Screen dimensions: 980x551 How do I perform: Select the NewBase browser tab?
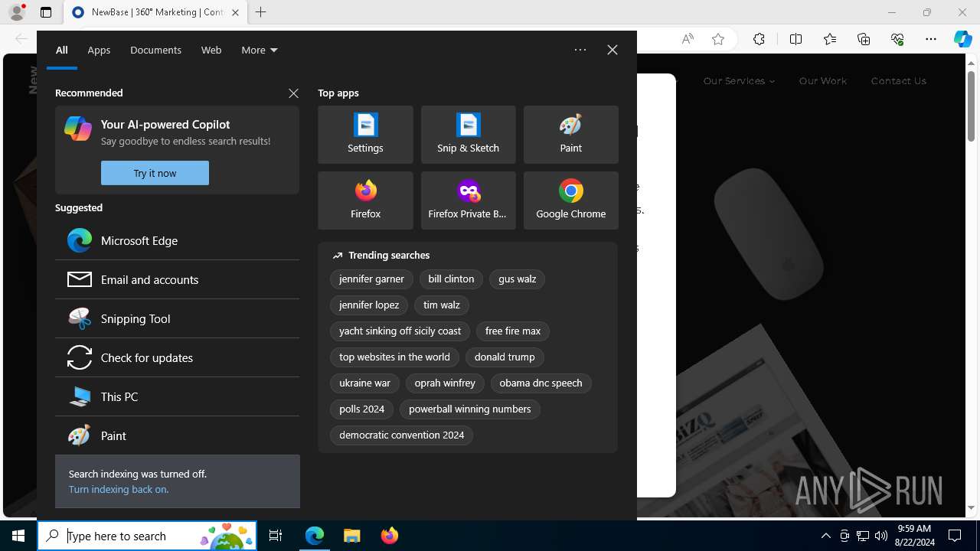pos(155,12)
